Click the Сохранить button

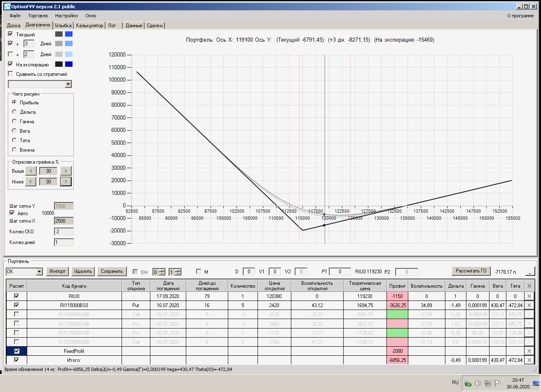coord(112,271)
